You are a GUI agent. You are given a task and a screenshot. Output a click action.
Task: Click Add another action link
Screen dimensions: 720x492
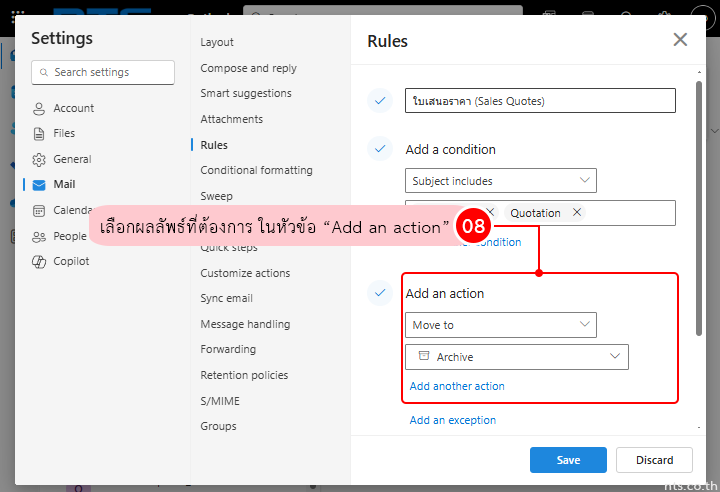457,386
